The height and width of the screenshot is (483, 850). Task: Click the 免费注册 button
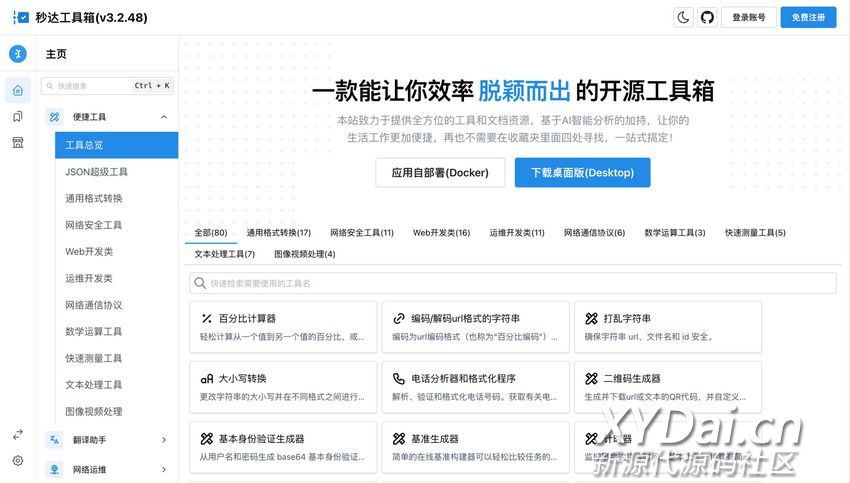coord(808,17)
